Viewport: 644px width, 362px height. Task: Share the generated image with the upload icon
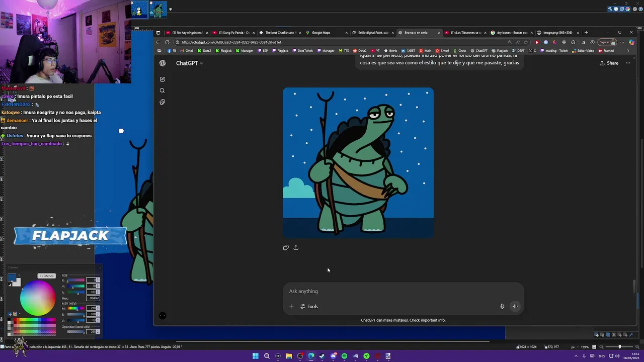point(296,247)
